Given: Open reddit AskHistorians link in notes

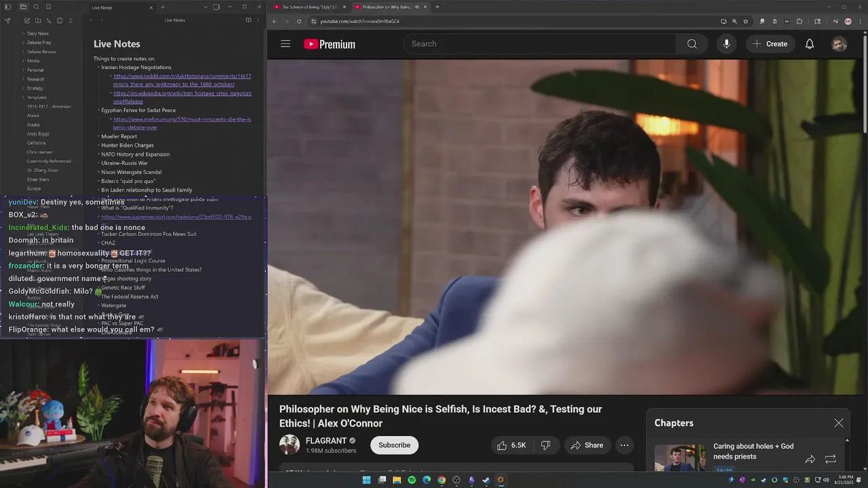Looking at the screenshot, I should tap(182, 80).
